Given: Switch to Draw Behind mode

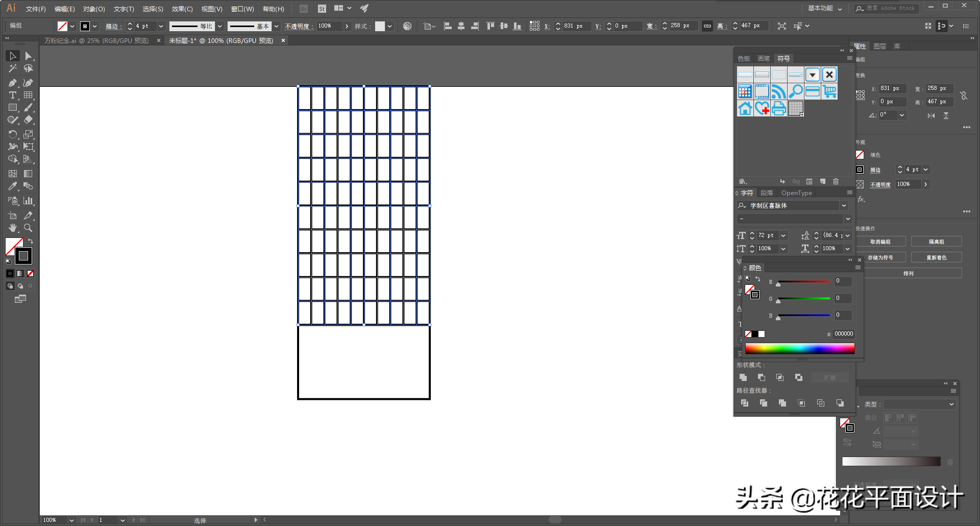Looking at the screenshot, I should click(20, 286).
